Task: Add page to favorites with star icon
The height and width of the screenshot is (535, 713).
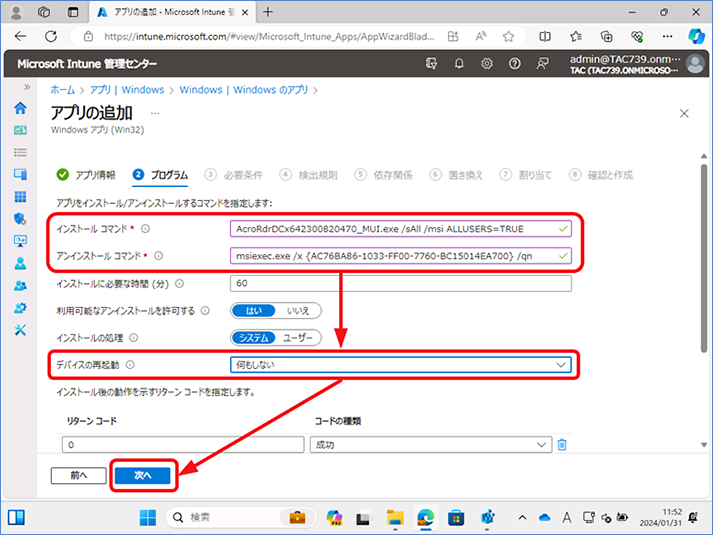Action: coord(508,36)
